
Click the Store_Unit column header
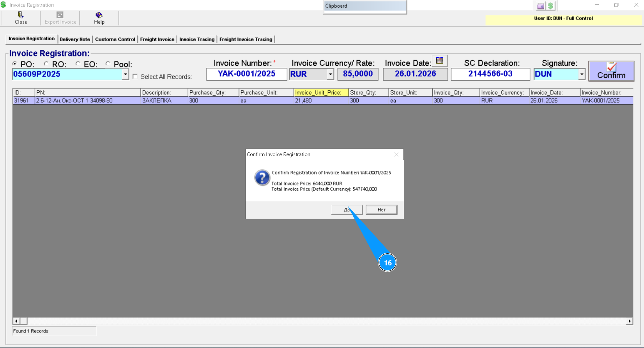(x=411, y=92)
